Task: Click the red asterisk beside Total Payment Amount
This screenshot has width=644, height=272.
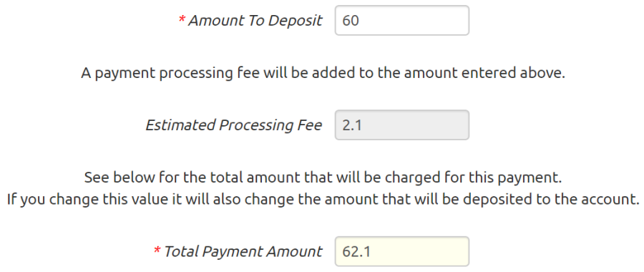Action: click(x=157, y=250)
